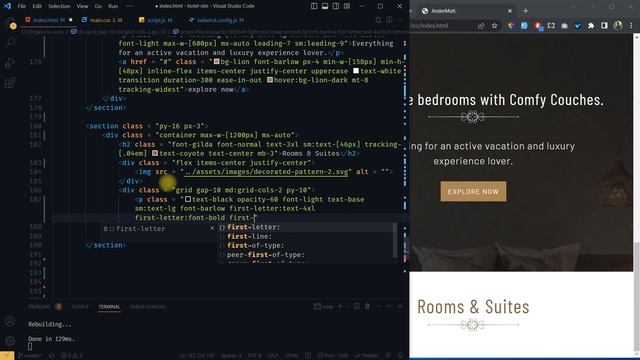
Task: Click Prettier status bar item
Action: point(367,356)
